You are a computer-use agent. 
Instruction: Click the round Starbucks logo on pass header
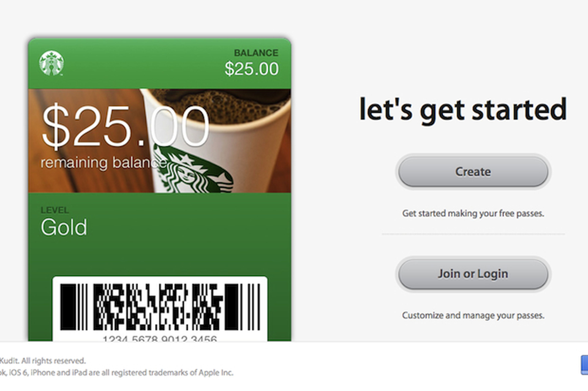coord(51,63)
